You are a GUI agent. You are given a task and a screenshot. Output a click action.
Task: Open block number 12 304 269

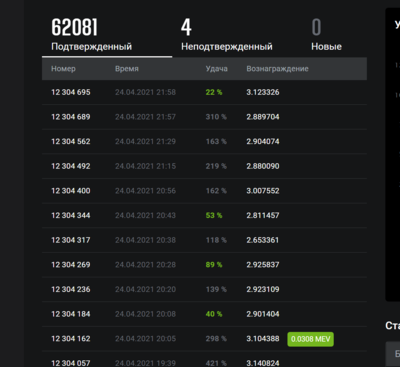pyautogui.click(x=71, y=265)
